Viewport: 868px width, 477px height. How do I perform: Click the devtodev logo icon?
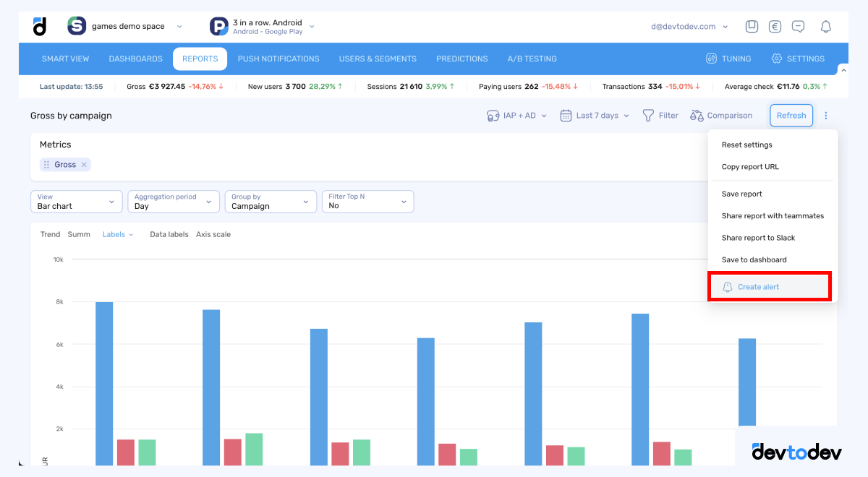coord(40,27)
